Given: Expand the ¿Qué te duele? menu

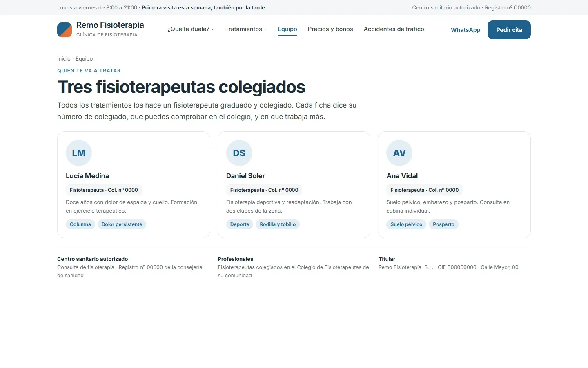Looking at the screenshot, I should (191, 29).
